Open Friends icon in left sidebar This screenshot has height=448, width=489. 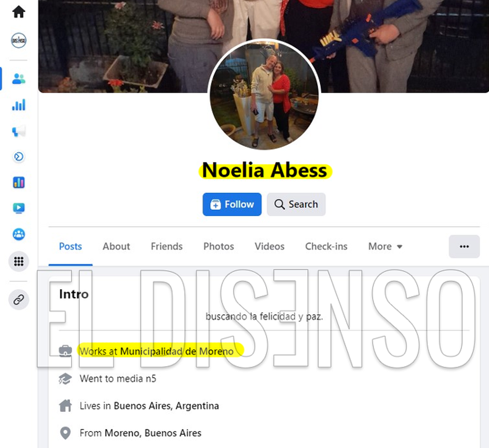click(19, 79)
